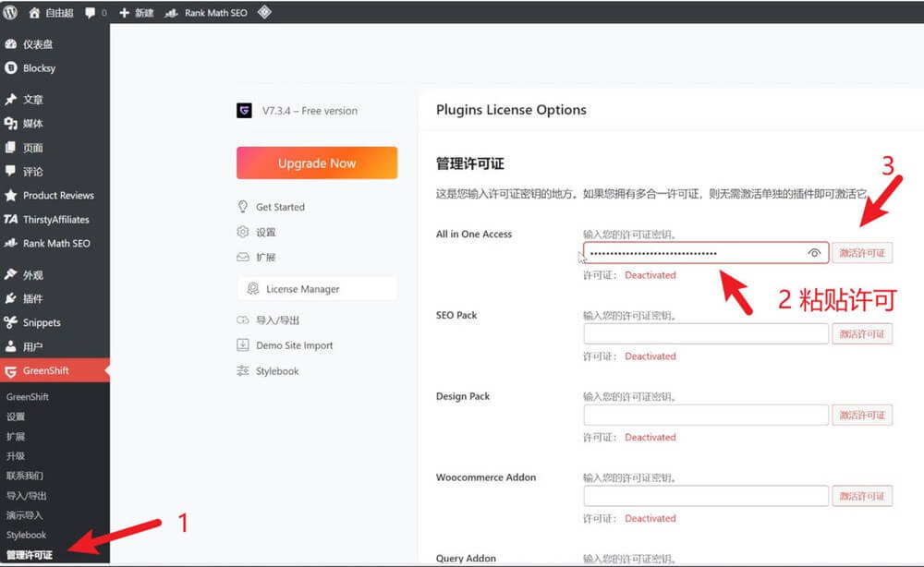This screenshot has height=567, width=924.
Task: Open 导入/导出 in sidebar submenu
Action: [27, 496]
